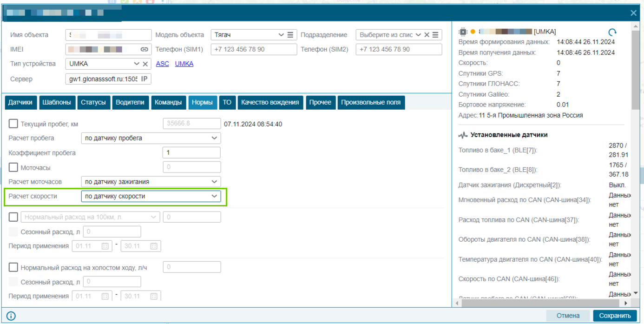Click the Коэффициент пробега input field
Image resolution: width=644 pixels, height=324 pixels.
(x=191, y=152)
